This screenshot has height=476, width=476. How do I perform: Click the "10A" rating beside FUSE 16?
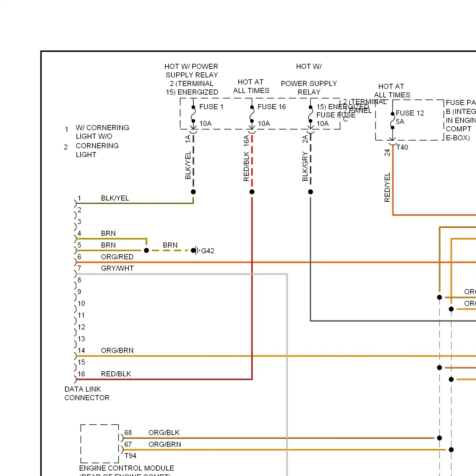[x=264, y=124]
